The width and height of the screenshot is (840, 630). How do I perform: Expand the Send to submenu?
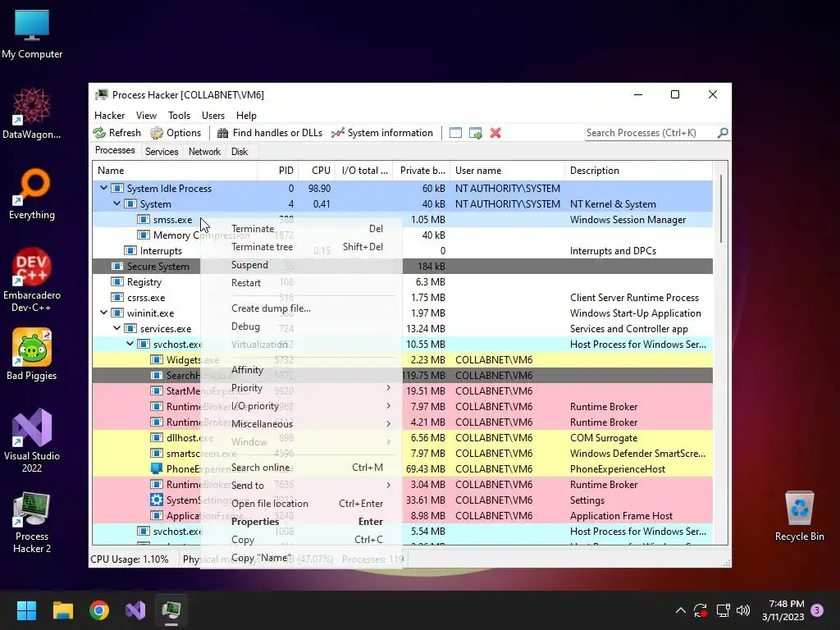coord(301,486)
